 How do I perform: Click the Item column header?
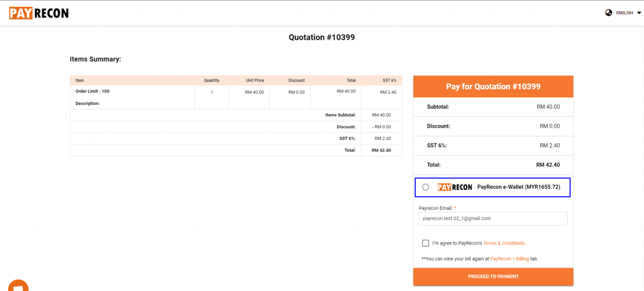[80, 80]
